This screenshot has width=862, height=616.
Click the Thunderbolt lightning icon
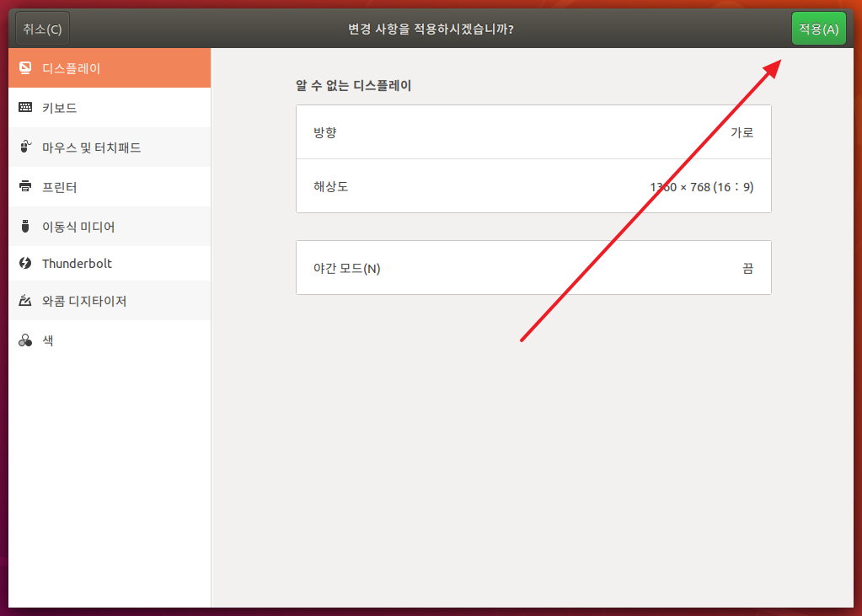point(25,263)
